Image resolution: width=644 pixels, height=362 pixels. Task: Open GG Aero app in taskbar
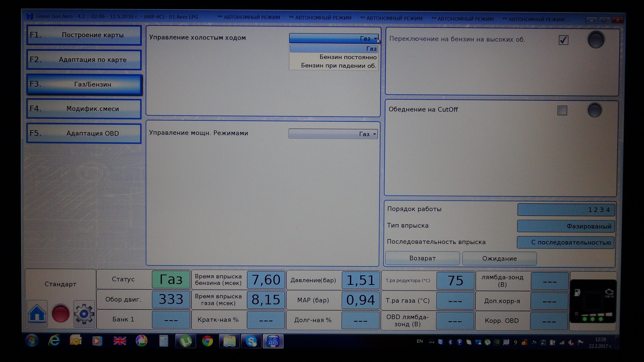tap(273, 341)
